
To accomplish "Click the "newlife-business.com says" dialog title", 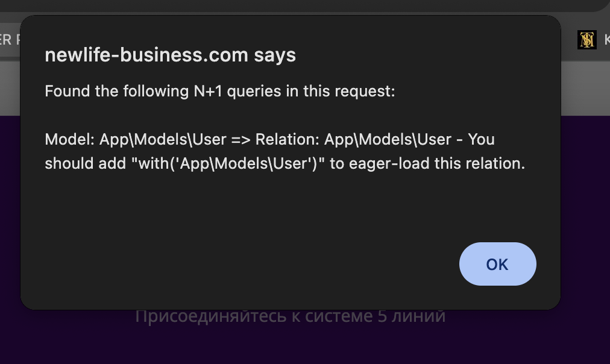I will [x=170, y=55].
